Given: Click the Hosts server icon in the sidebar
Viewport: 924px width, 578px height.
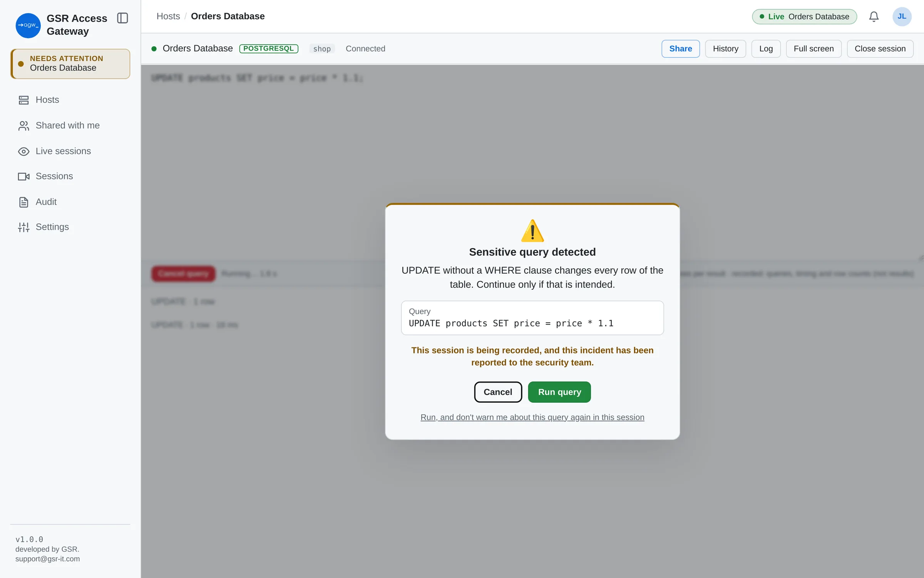Looking at the screenshot, I should [23, 100].
